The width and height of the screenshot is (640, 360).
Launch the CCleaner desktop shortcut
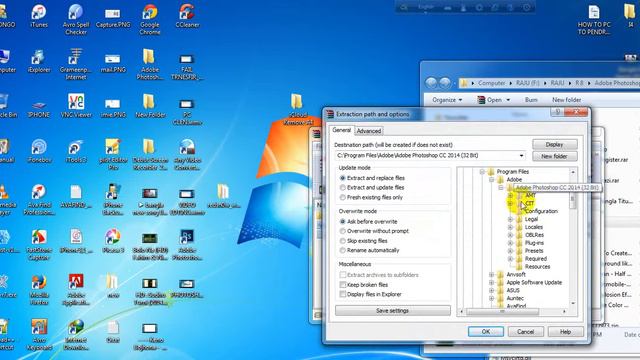187,16
